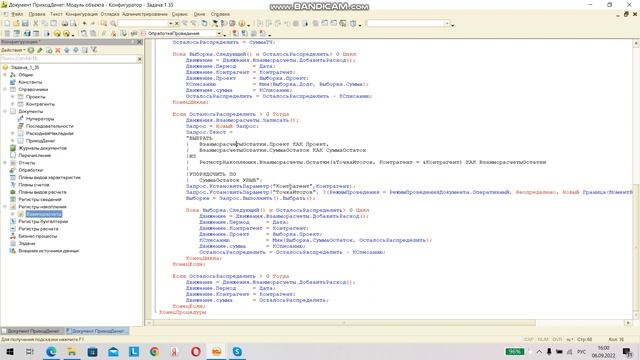Screen dimensions: 640x360
Task: Select Планы счетов in configuration tree
Action: pos(34,185)
